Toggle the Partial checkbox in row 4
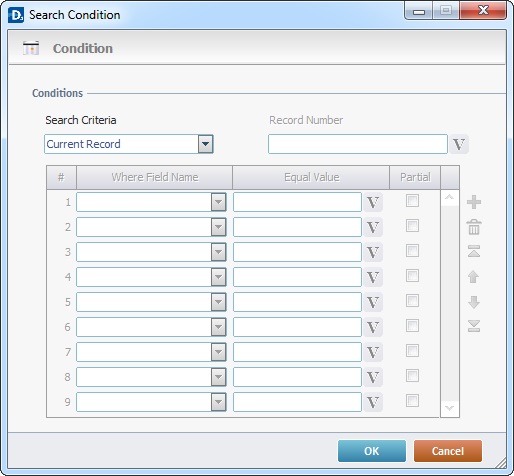This screenshot has height=476, width=514. pyautogui.click(x=412, y=276)
